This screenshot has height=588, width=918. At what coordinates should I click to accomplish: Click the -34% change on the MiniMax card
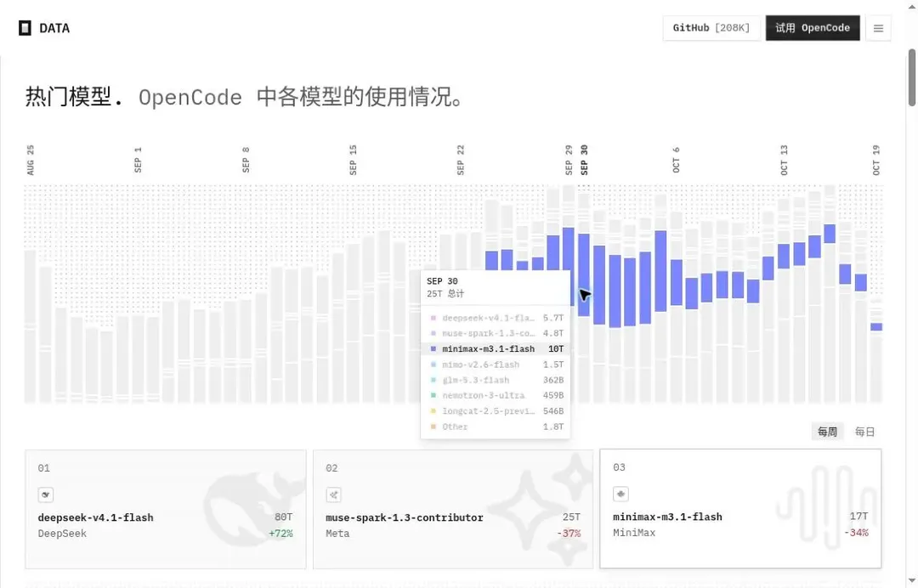[856, 533]
